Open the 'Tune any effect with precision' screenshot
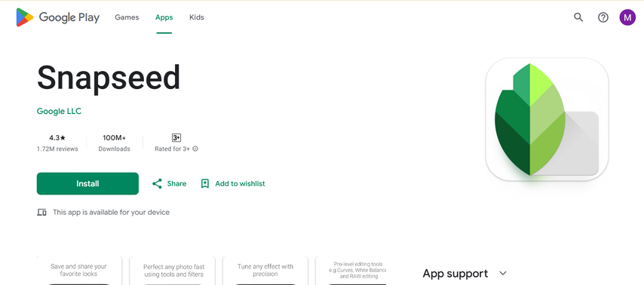644x285 pixels. point(265,270)
